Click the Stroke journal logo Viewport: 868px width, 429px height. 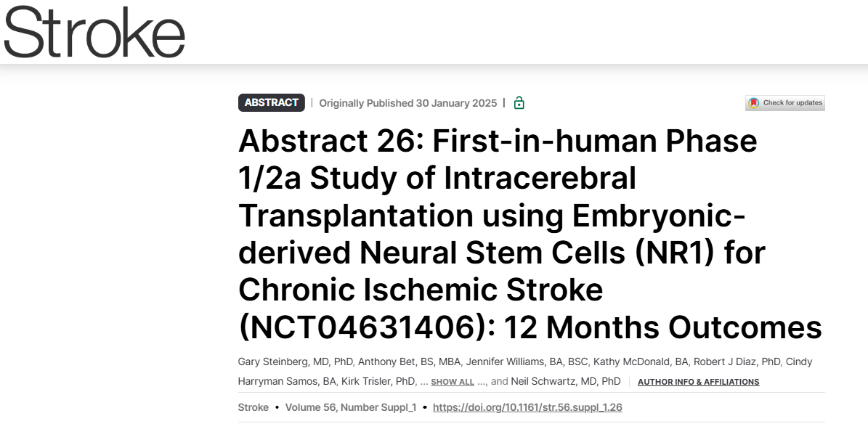[94, 33]
